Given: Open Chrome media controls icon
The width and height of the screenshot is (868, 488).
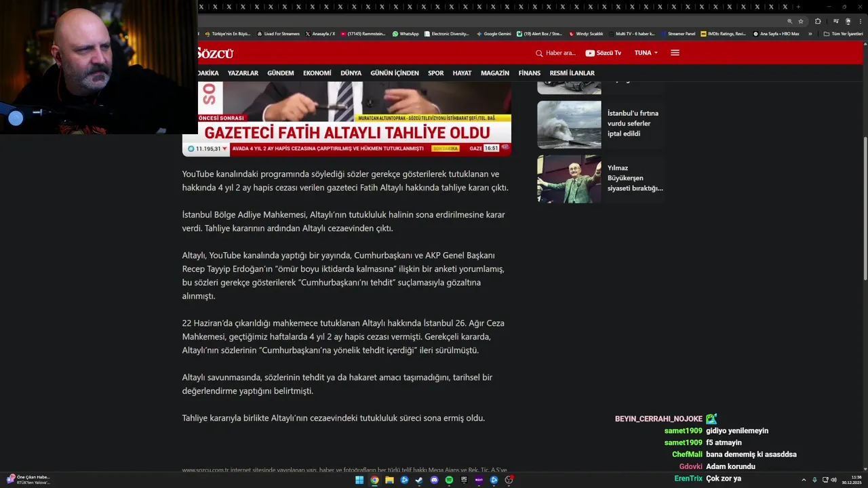Looking at the screenshot, I should tap(835, 21).
